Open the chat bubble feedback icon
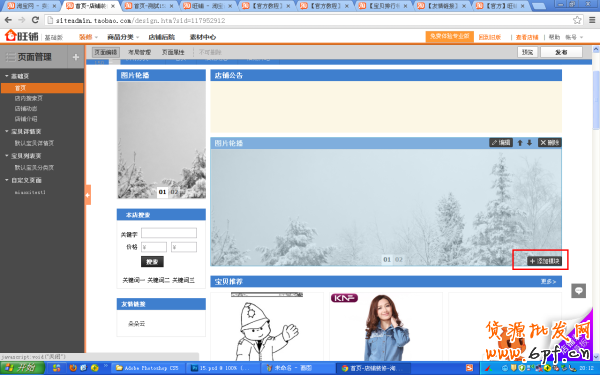 tap(579, 291)
